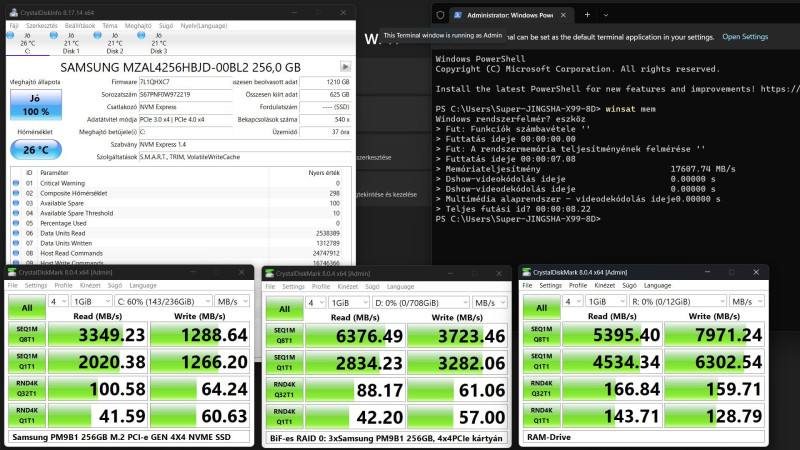Screen dimensions: 800x450
Task: Click All button in R: drive CrystalDiskMark
Action: click(542, 308)
